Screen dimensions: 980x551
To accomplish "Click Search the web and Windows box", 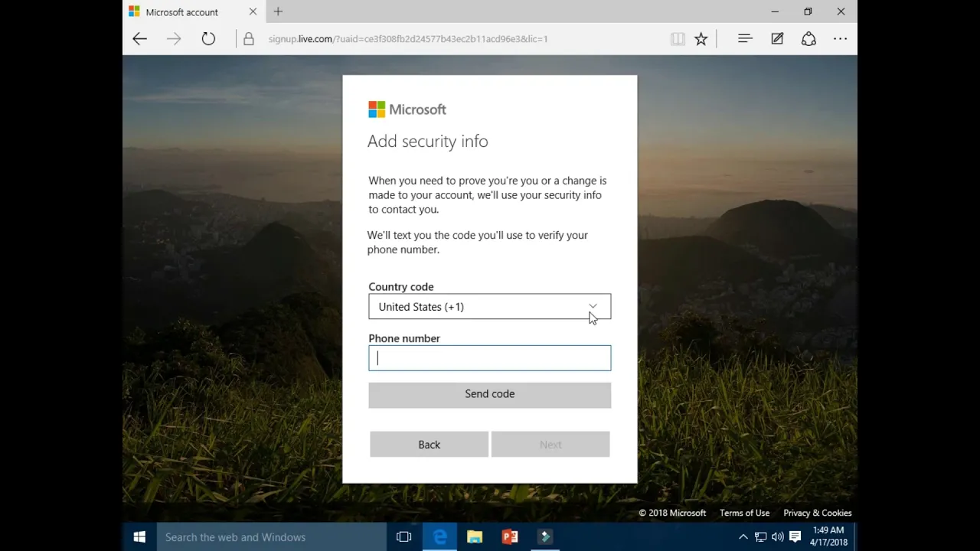I will [272, 537].
